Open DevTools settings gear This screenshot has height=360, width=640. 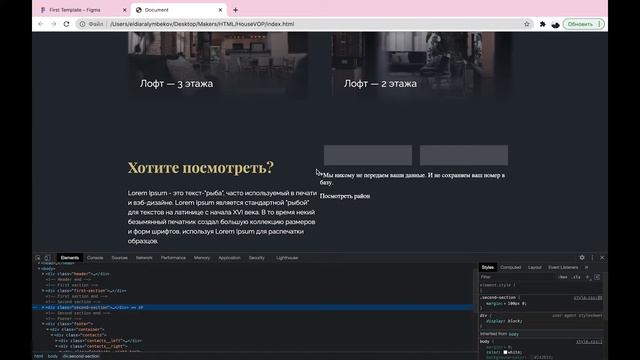click(x=582, y=258)
